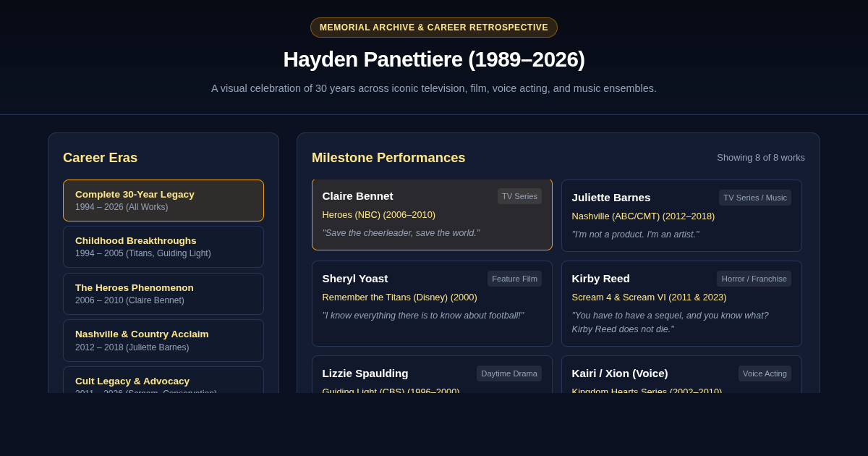Click the Showing 8 of 8 works counter
The image size is (868, 456).
point(761,158)
